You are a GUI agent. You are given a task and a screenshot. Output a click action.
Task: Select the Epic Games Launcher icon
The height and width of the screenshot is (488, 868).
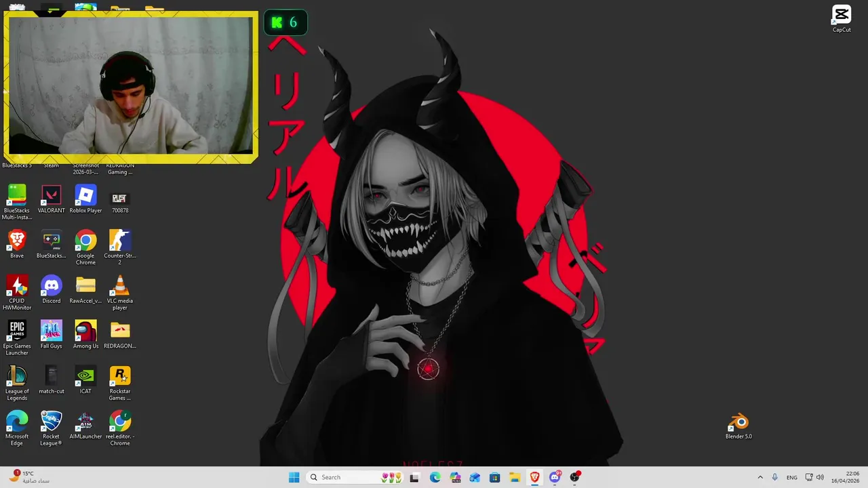[x=17, y=338]
